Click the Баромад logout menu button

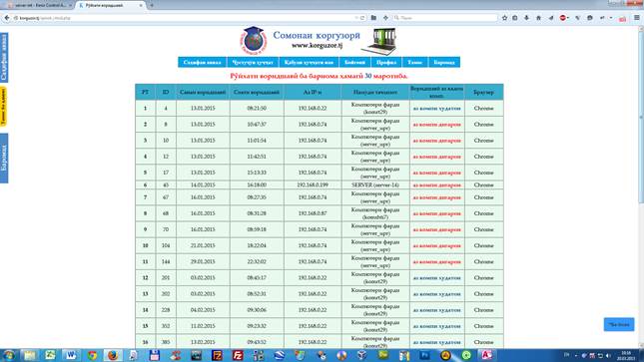click(x=444, y=63)
